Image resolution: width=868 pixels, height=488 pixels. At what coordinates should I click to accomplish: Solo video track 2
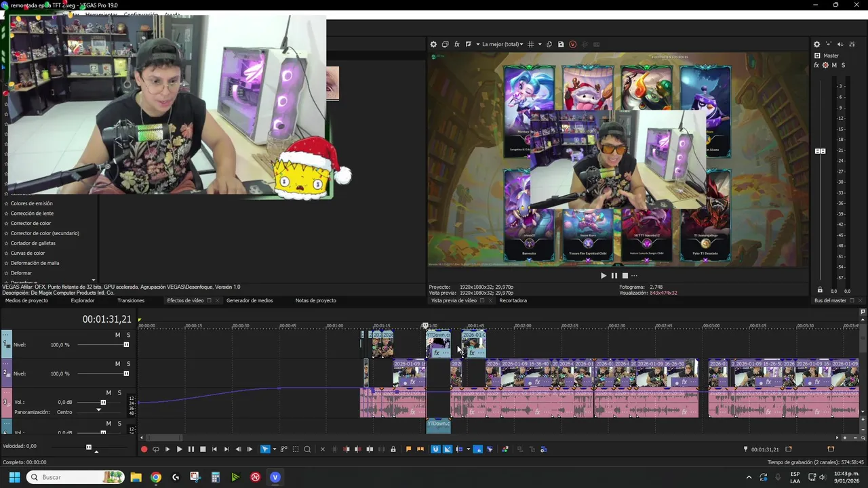pos(128,363)
